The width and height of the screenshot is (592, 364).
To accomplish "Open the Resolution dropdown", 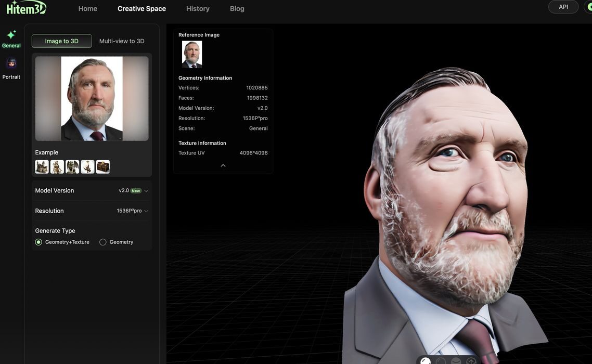I will point(132,211).
